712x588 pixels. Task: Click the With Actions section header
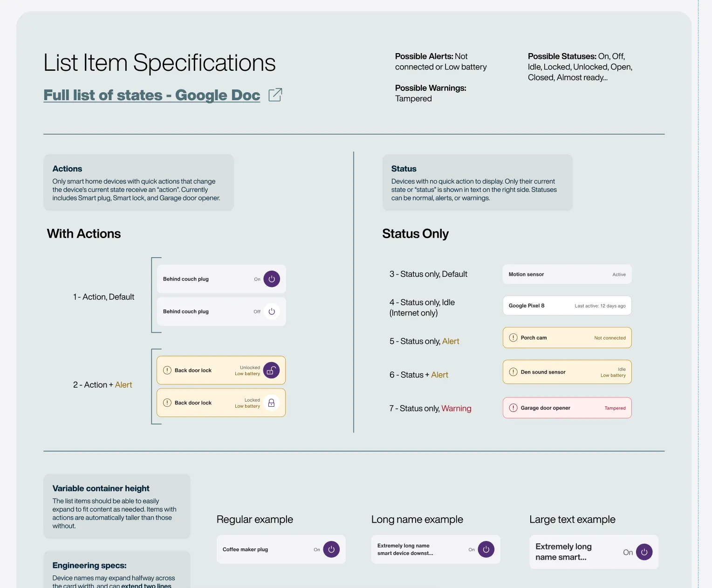click(x=84, y=233)
